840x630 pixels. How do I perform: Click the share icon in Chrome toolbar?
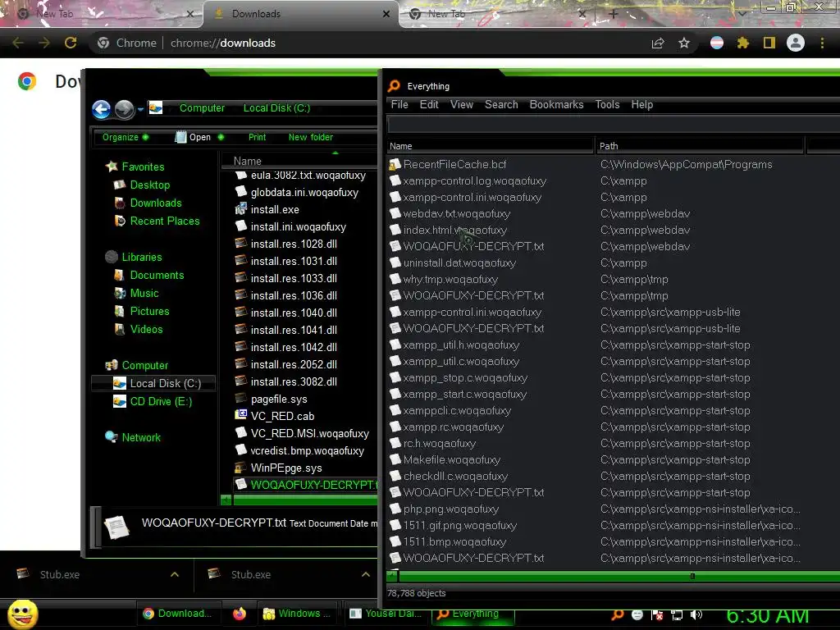click(x=658, y=43)
